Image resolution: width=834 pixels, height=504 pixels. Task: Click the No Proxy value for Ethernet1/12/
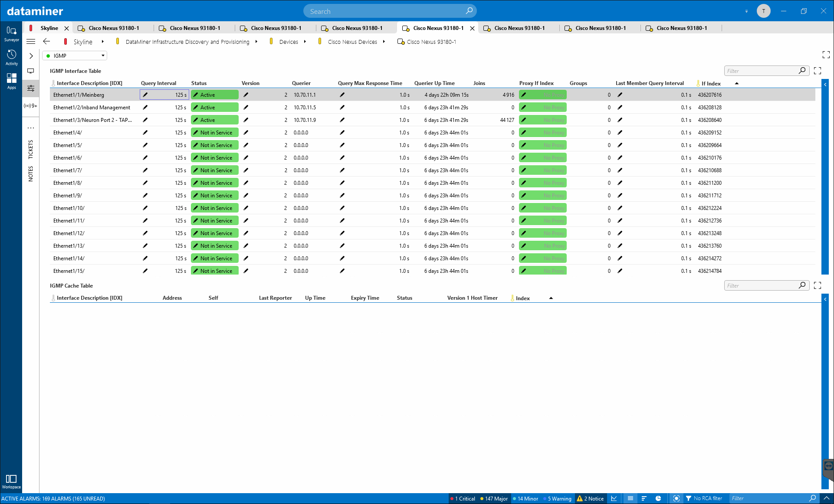pos(543,233)
